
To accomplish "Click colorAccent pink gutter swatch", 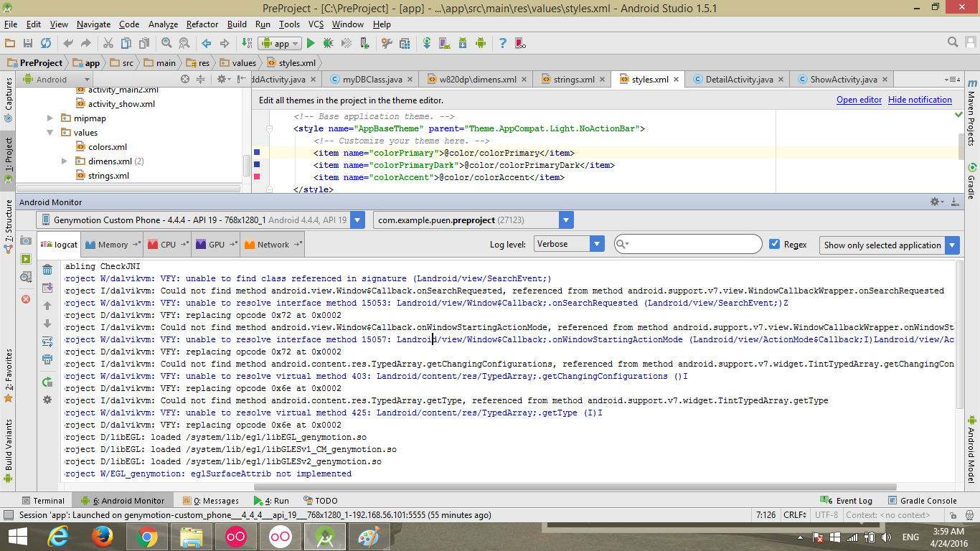I will 257,176.
